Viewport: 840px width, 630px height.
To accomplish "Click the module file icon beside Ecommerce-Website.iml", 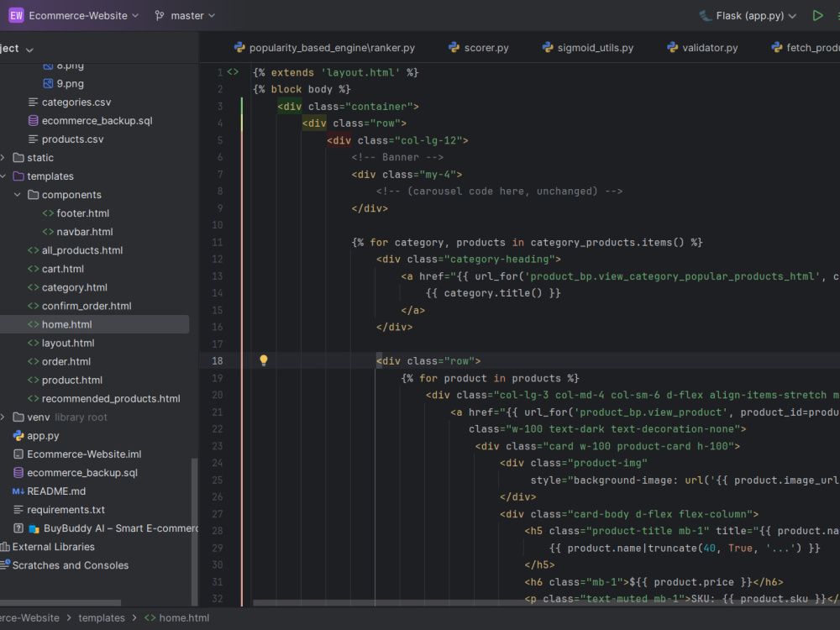I will [18, 454].
